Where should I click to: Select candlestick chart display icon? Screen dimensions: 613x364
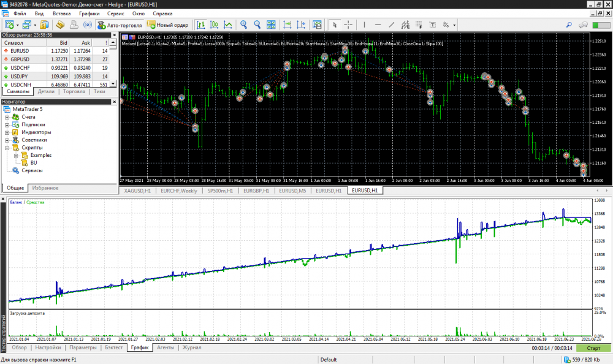coord(214,25)
